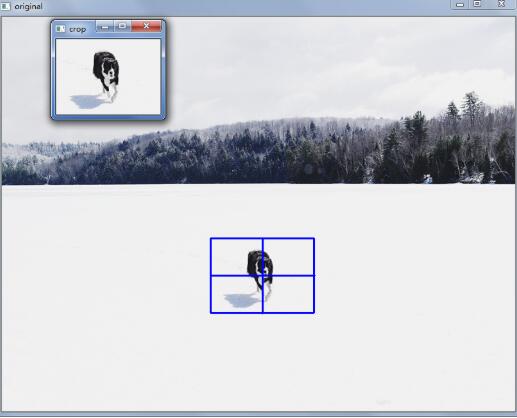The height and width of the screenshot is (418, 517).
Task: Close the original window
Action: tap(501, 4)
